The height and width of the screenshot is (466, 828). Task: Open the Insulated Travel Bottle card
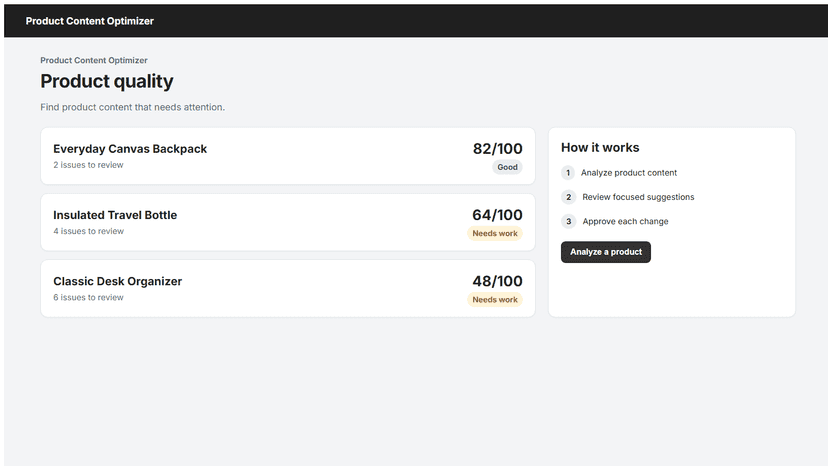click(x=288, y=222)
